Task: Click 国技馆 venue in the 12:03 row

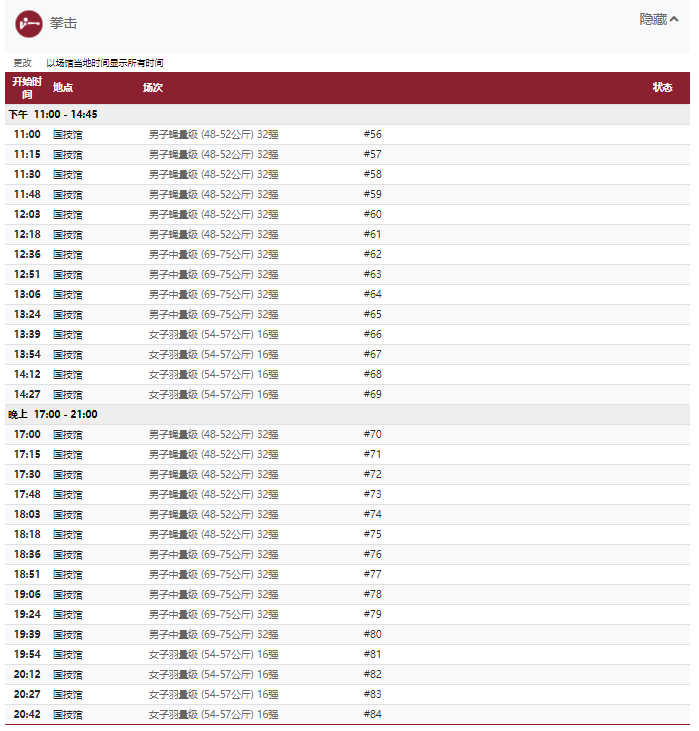Action: tap(68, 215)
